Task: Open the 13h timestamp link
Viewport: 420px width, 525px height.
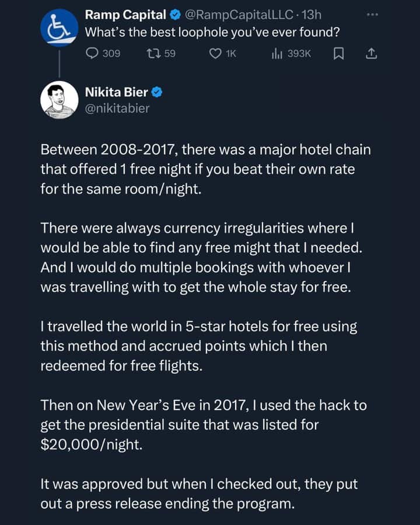Action: click(311, 15)
